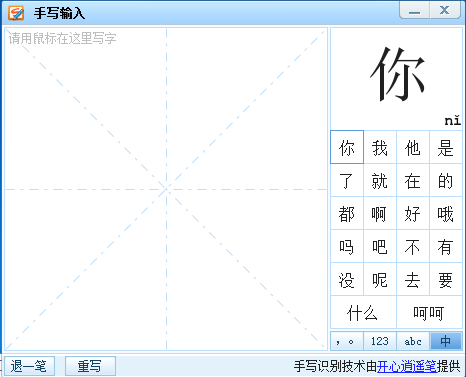
Task: Switch to 123 number input mode
Action: [380, 341]
